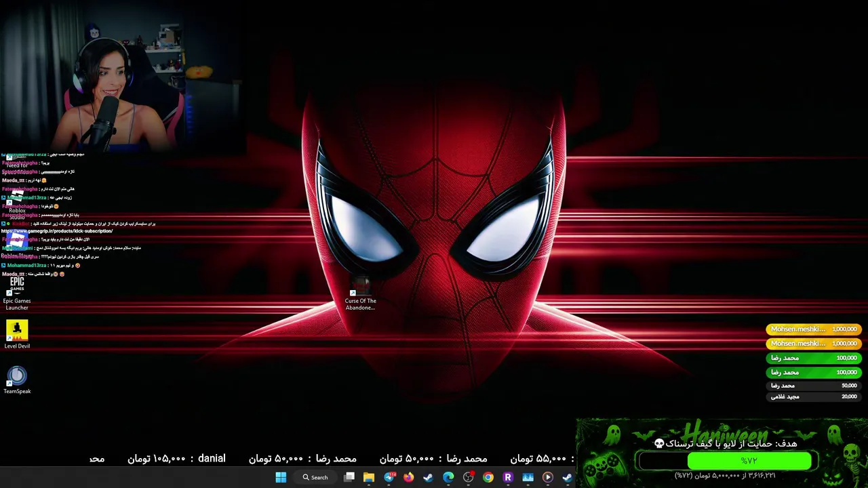Select the 50,000 donation row

point(813,386)
